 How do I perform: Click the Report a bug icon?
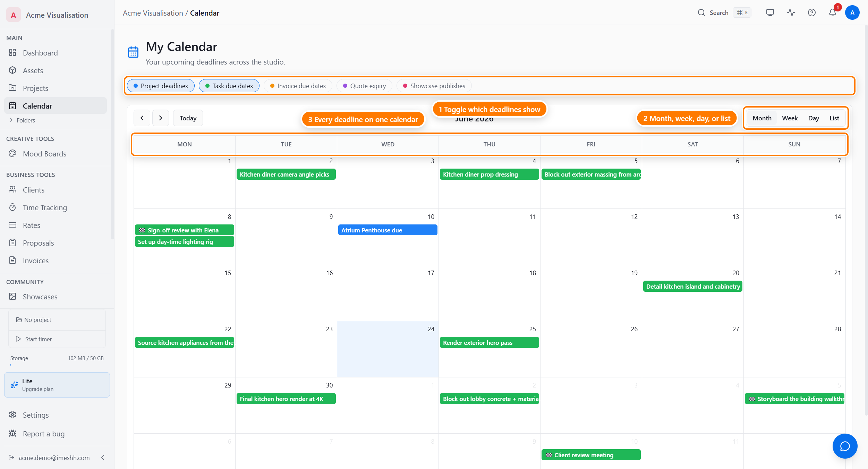[x=12, y=433]
